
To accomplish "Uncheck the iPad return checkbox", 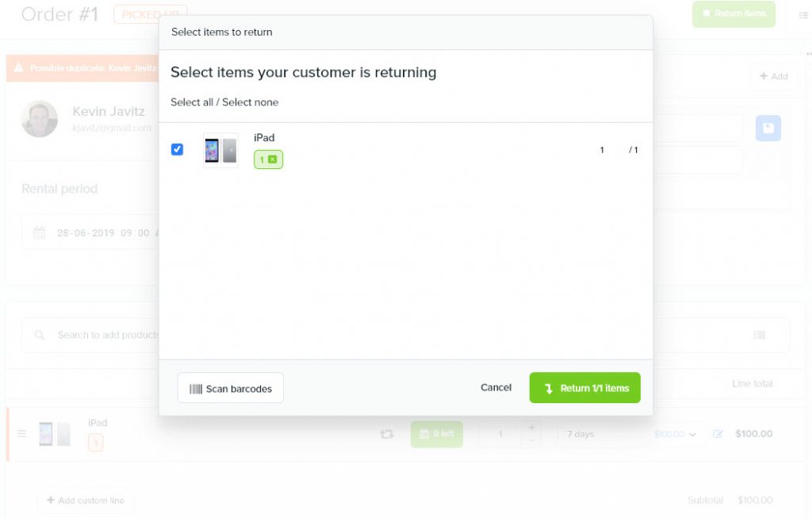I will [x=177, y=149].
